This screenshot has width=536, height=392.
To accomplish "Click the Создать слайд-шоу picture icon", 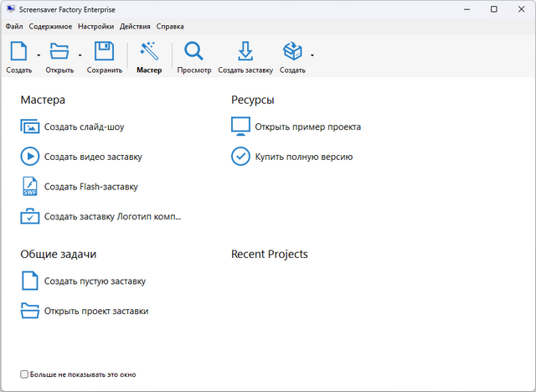I will coord(29,127).
